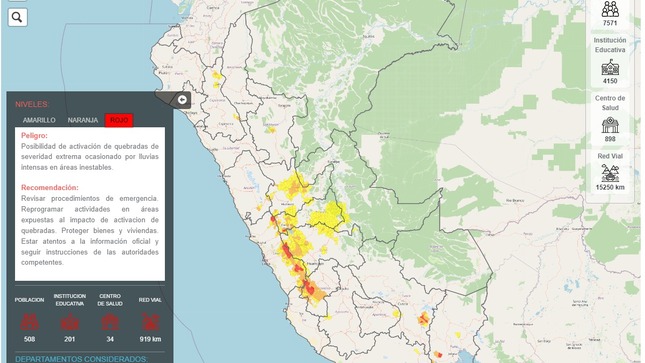Select the health center icon above 898
The image size is (645, 363).
pos(610,125)
